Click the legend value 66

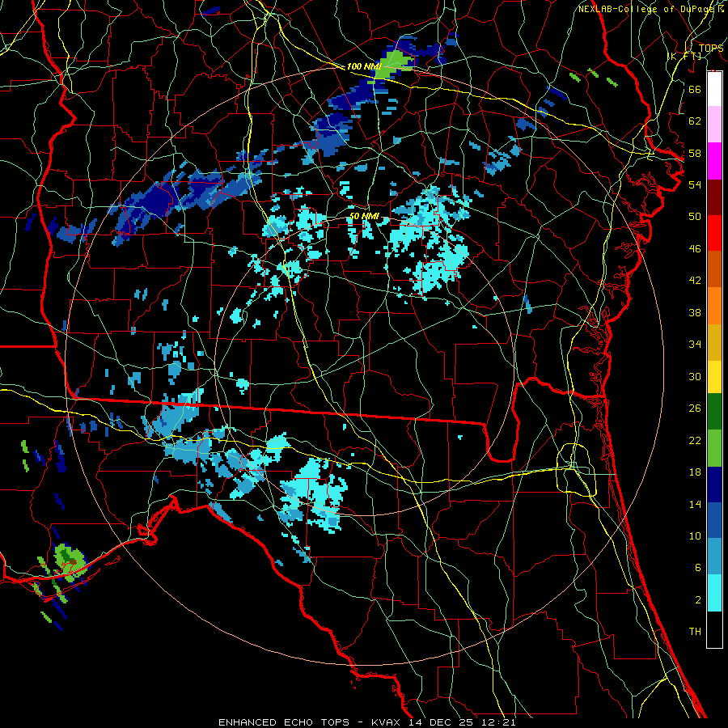coord(695,90)
